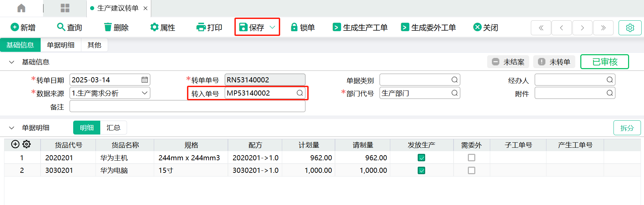Viewport: 644px width, 205px height.
Task: Click the 查询 search toolbar button
Action: [x=69, y=27]
